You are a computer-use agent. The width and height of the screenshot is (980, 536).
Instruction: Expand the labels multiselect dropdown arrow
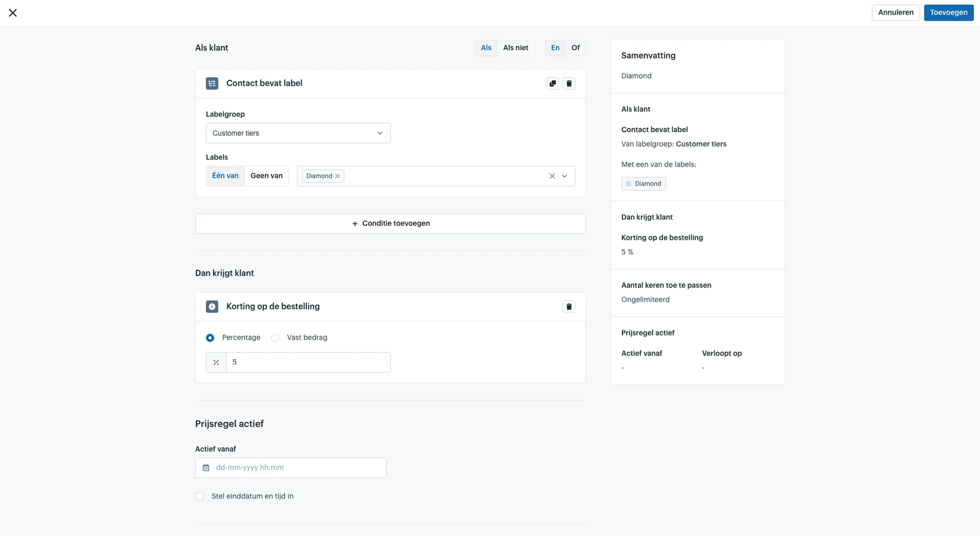[564, 176]
